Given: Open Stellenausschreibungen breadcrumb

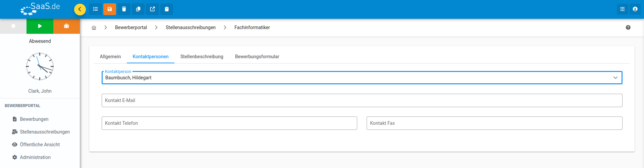Looking at the screenshot, I should (191, 27).
